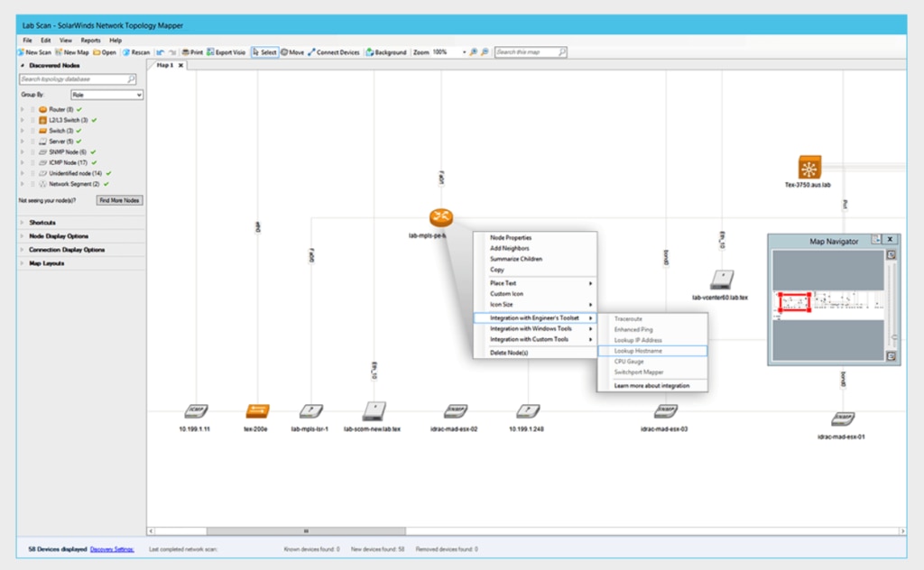Open the Reports menu
Viewport: 924px width, 570px height.
pyautogui.click(x=90, y=41)
